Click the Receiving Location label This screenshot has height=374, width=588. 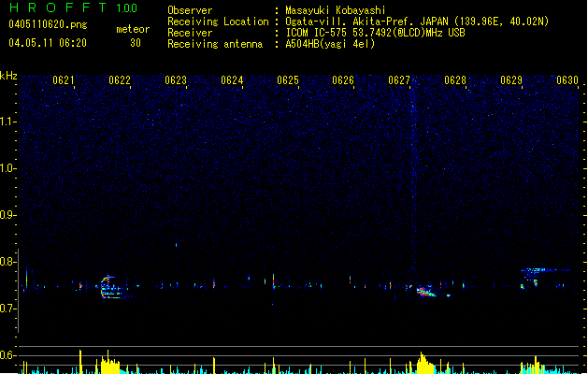click(x=218, y=22)
